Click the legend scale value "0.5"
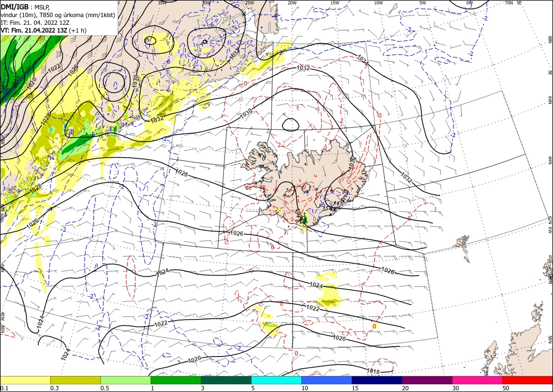 tap(105, 388)
